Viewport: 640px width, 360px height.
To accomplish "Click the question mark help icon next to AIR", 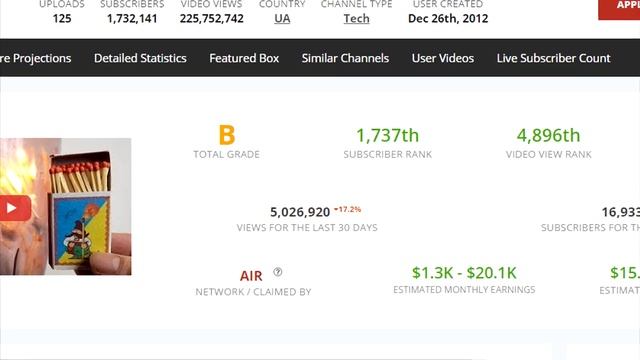I will tap(278, 272).
